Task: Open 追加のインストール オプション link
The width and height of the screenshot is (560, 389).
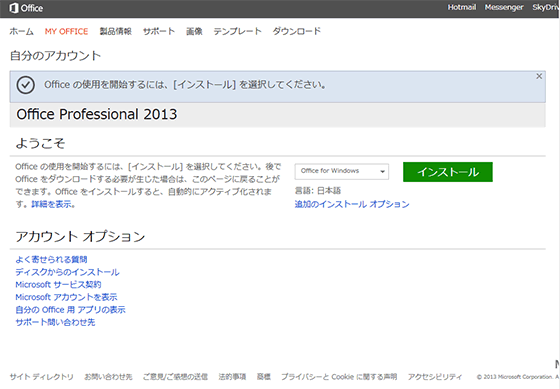Action: click(x=352, y=204)
